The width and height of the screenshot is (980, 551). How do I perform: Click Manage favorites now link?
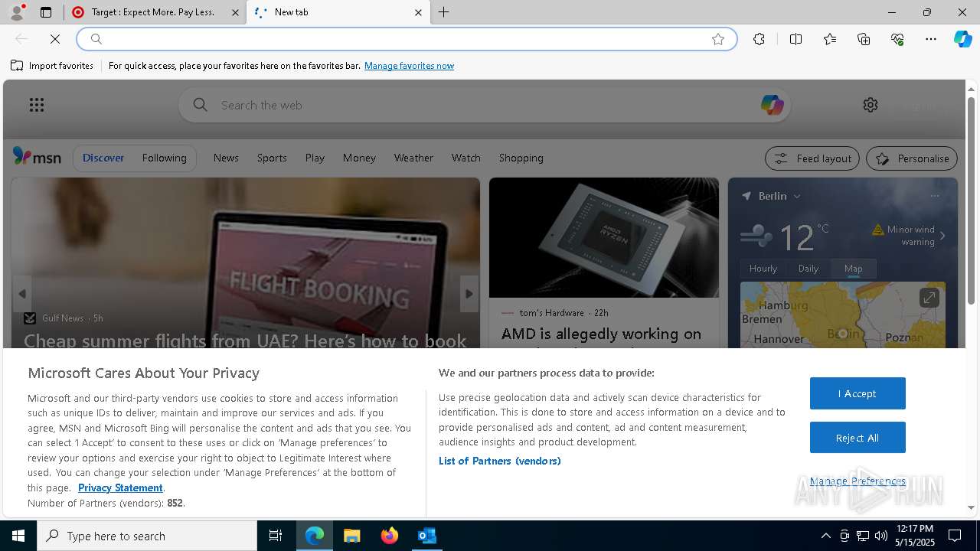409,66
